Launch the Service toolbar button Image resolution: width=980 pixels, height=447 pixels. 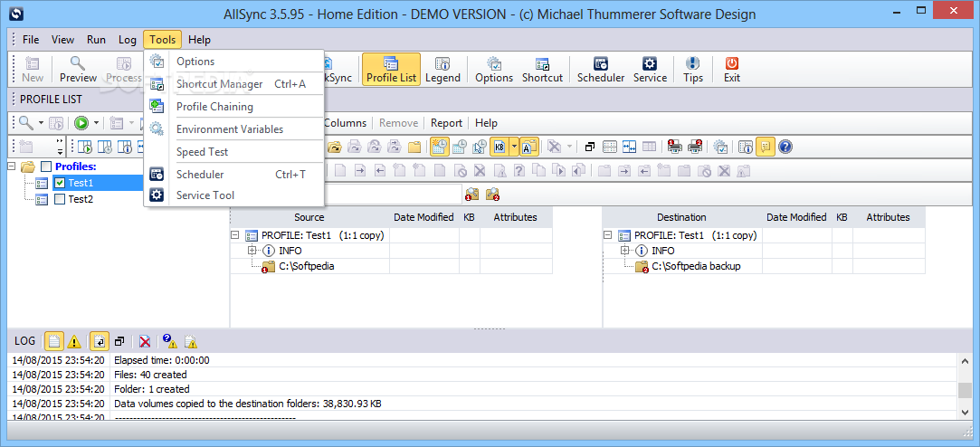tap(650, 70)
